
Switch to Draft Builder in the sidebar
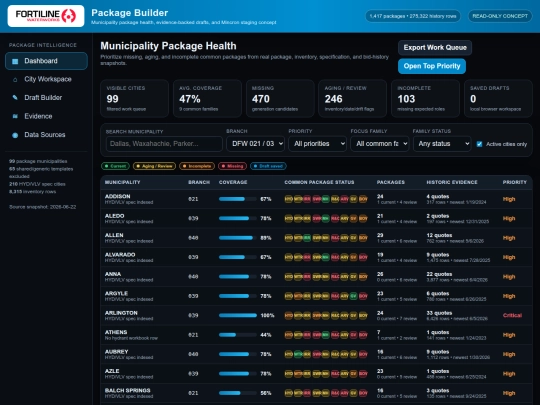[x=46, y=98]
